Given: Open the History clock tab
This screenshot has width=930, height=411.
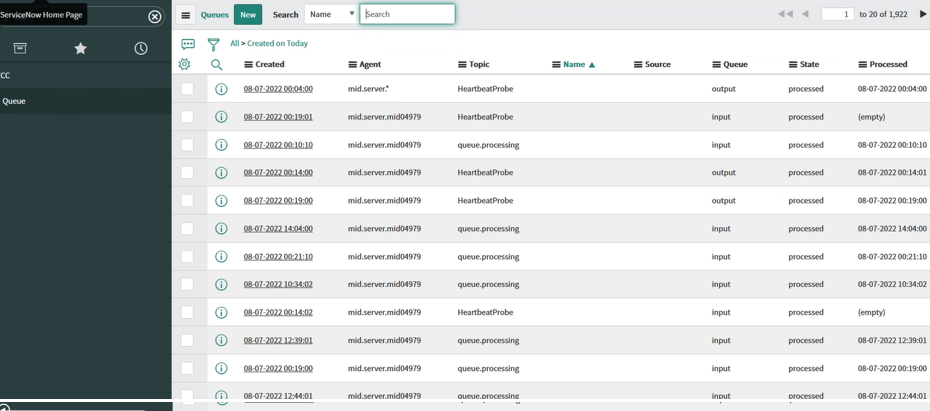Looking at the screenshot, I should pos(141,49).
